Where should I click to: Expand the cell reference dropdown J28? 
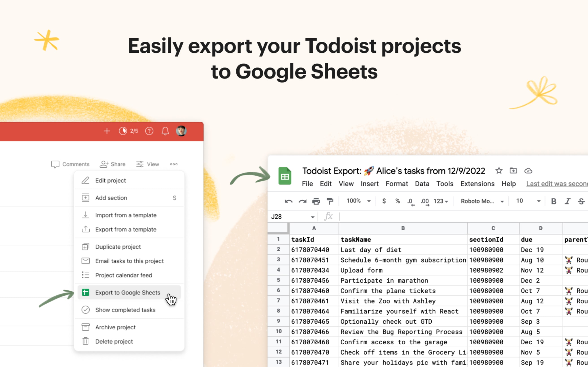313,216
